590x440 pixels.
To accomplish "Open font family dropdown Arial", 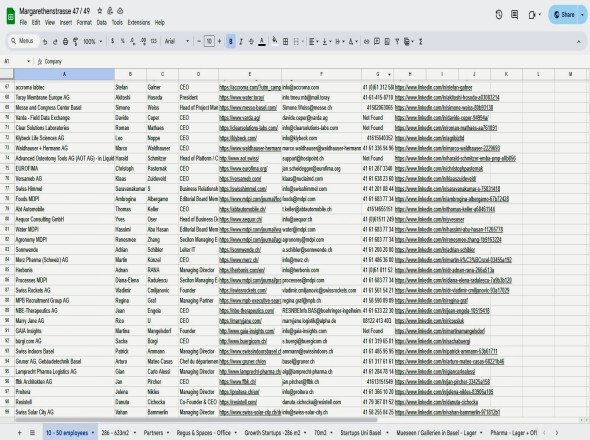I will point(177,41).
